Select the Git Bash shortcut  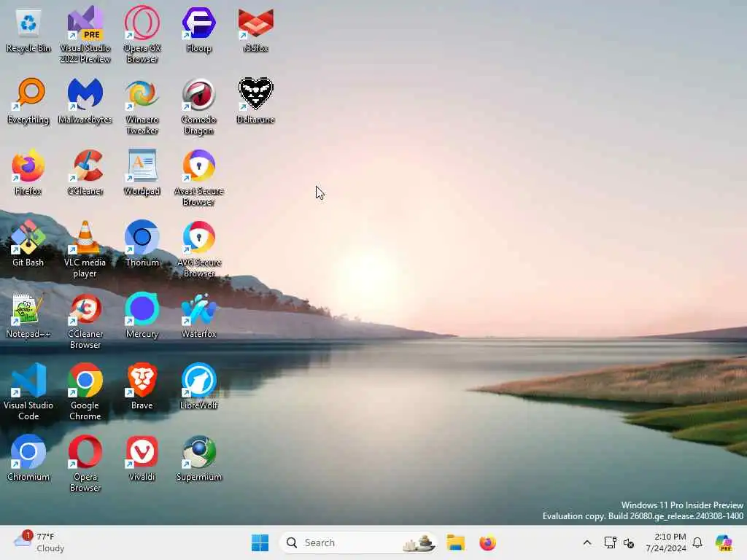(28, 244)
